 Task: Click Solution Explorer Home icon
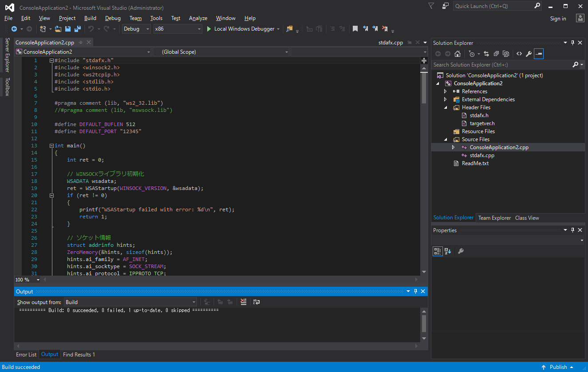tap(458, 54)
